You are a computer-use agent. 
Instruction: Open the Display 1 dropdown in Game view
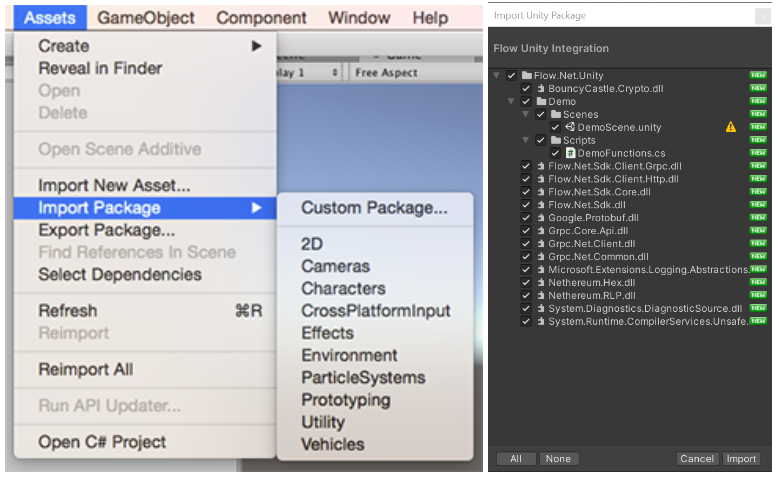pyautogui.click(x=308, y=73)
